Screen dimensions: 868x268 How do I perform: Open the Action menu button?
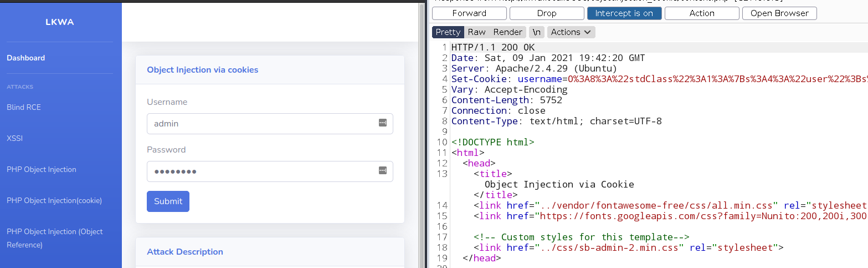[701, 13]
